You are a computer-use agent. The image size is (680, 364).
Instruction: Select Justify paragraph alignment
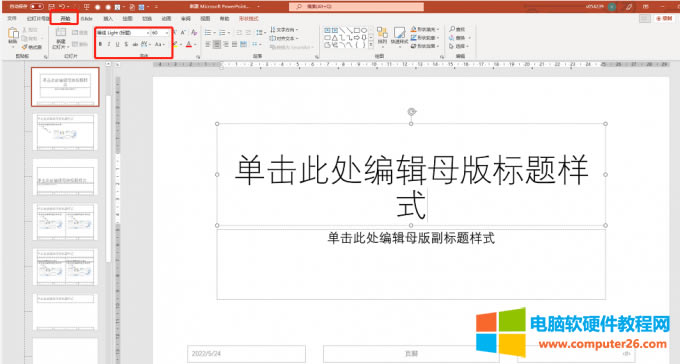[234, 44]
